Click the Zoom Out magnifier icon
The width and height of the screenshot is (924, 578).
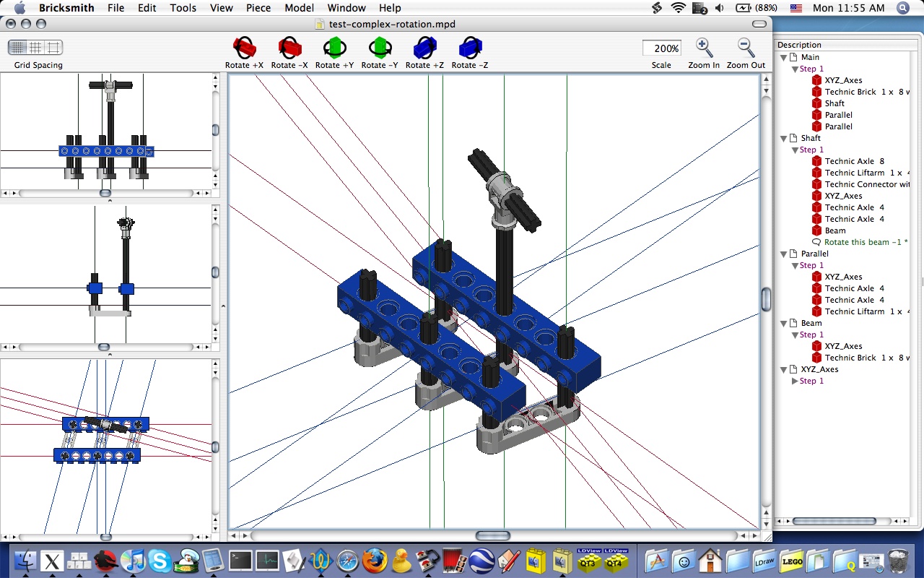click(x=746, y=48)
